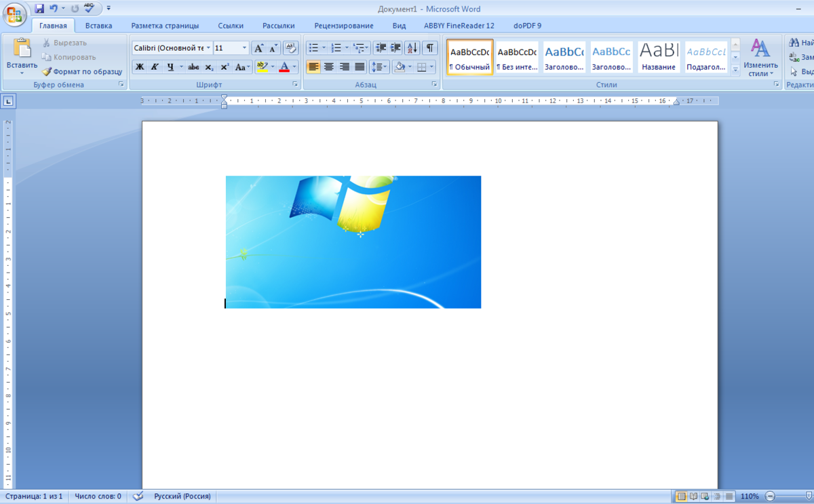Viewport: 814px width, 504px height.
Task: Click the Office button
Action: click(x=14, y=14)
